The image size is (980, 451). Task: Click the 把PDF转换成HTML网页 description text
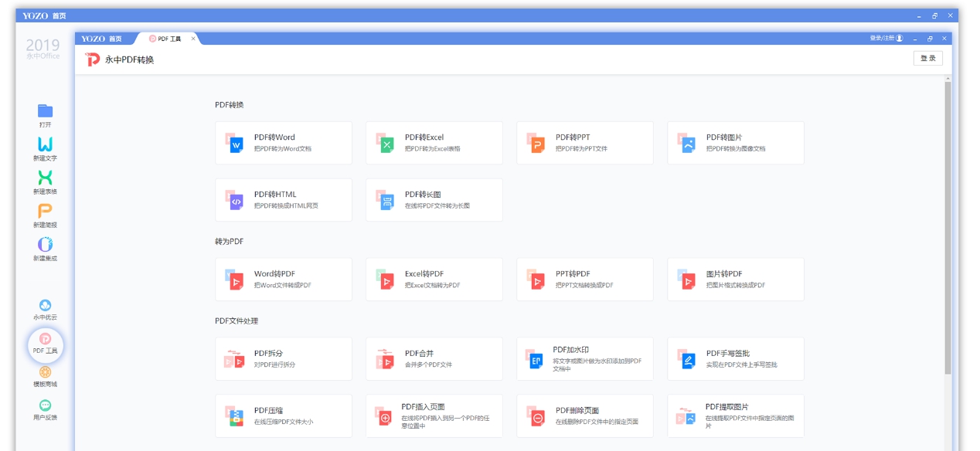pyautogui.click(x=286, y=206)
